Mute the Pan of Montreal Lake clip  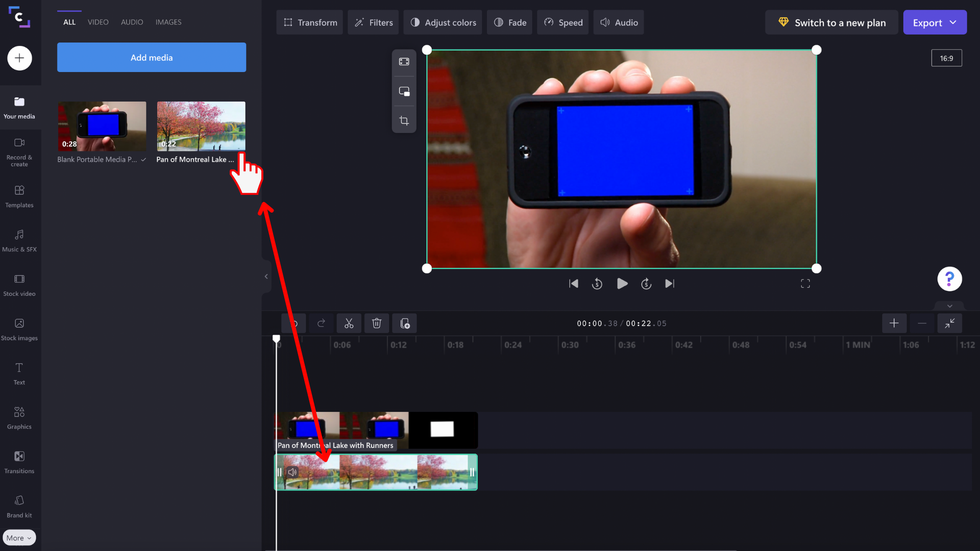tap(293, 472)
